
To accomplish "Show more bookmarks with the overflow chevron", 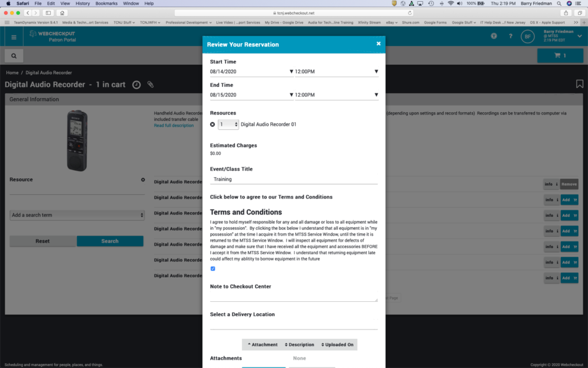I will (575, 22).
